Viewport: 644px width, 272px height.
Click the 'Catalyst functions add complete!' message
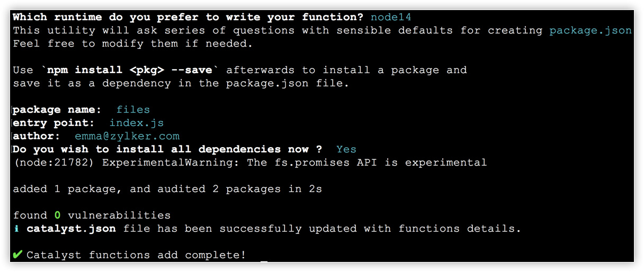click(136, 255)
